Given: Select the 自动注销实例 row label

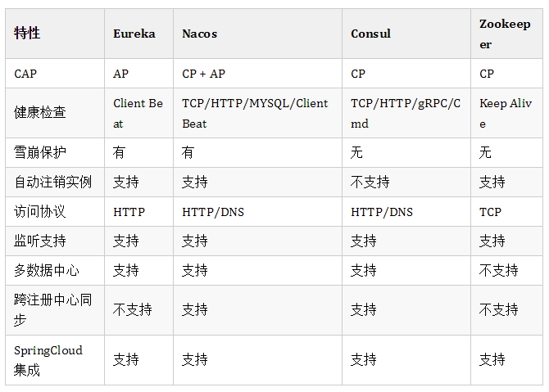Looking at the screenshot, I should pyautogui.click(x=53, y=182).
